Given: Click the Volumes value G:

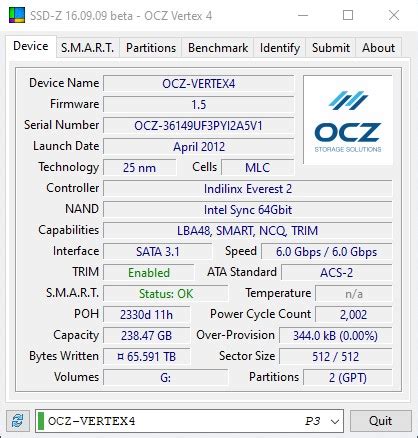Looking at the screenshot, I should coord(166,378).
